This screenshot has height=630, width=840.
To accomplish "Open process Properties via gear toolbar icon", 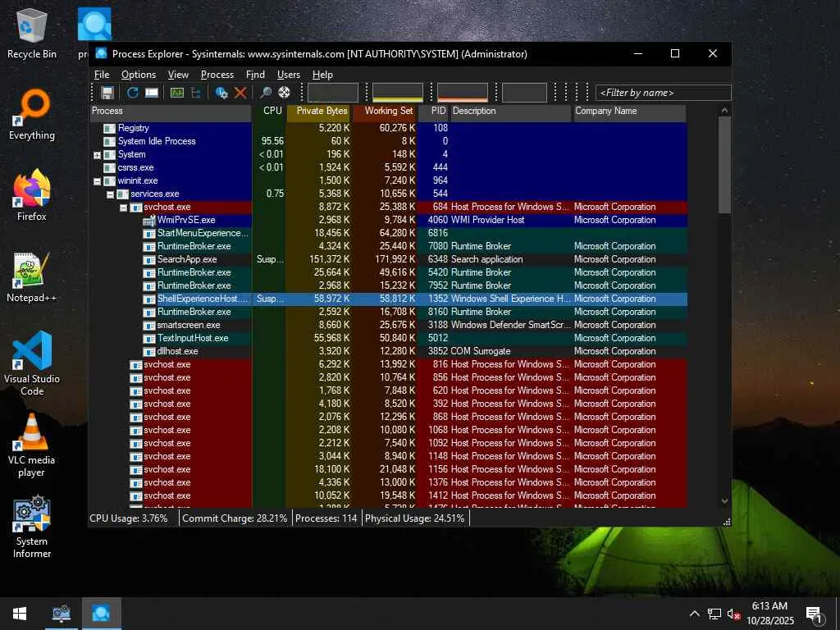I will pyautogui.click(x=221, y=93).
